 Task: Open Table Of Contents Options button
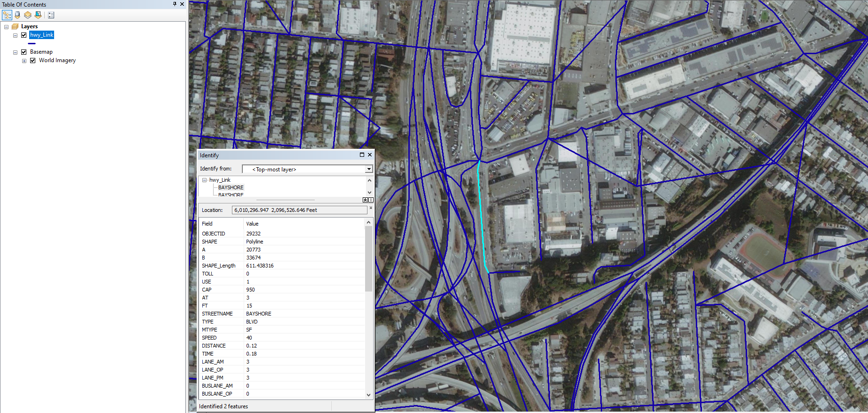point(51,15)
